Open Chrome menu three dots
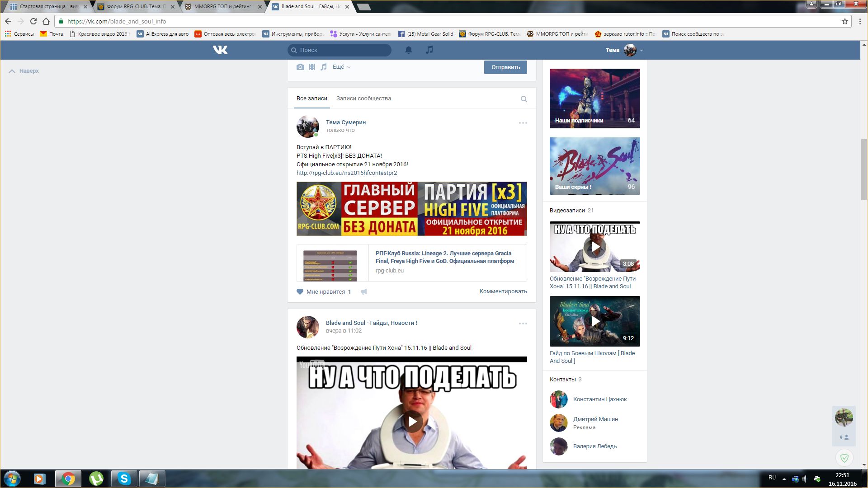This screenshot has width=868, height=488. pyautogui.click(x=860, y=21)
